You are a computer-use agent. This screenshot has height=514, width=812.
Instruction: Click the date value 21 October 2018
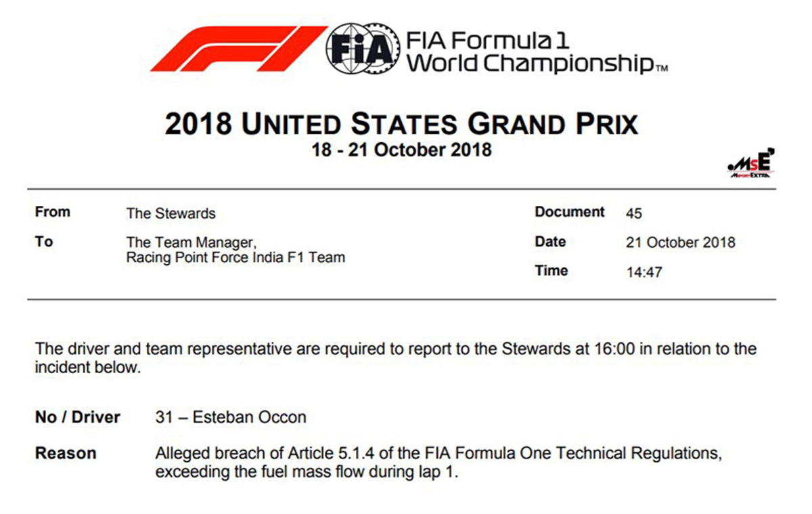point(681,242)
